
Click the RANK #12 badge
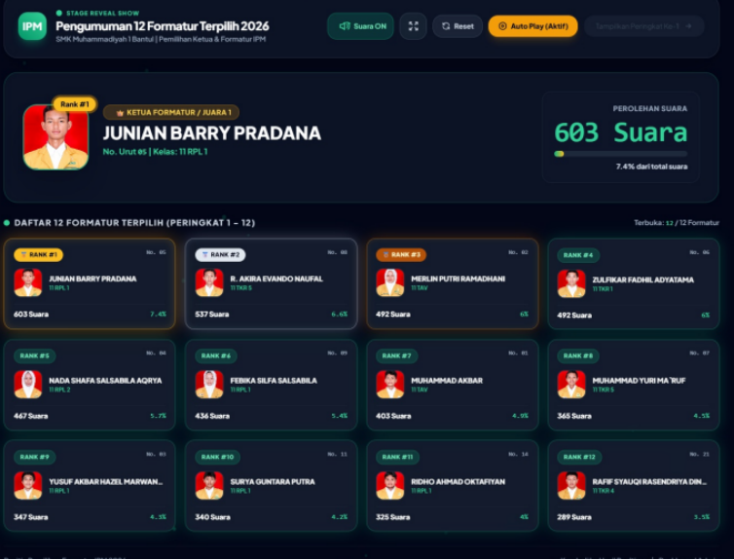tap(579, 457)
